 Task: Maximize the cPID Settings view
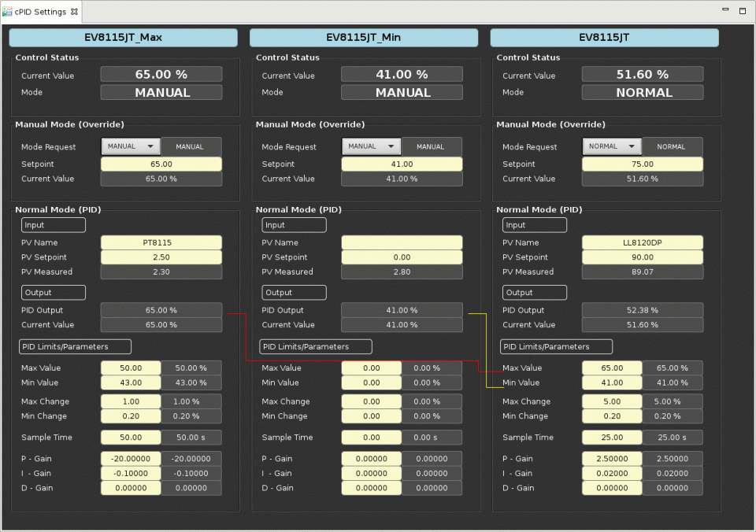(x=742, y=11)
